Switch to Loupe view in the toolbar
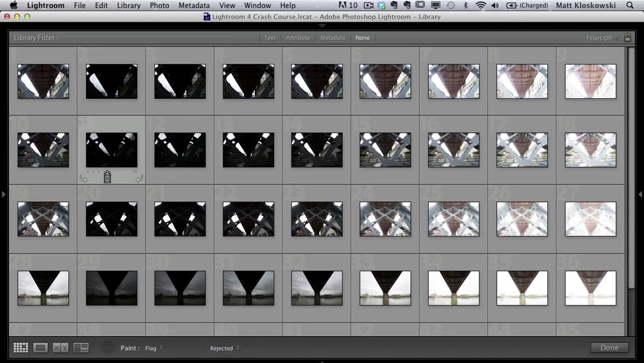Viewport: 644px width, 363px height. coord(41,348)
